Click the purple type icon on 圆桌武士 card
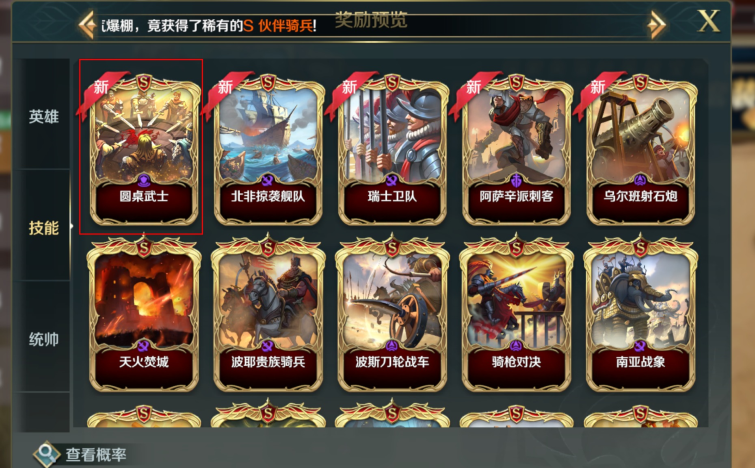Viewport: 755px width, 468px height. tap(143, 181)
